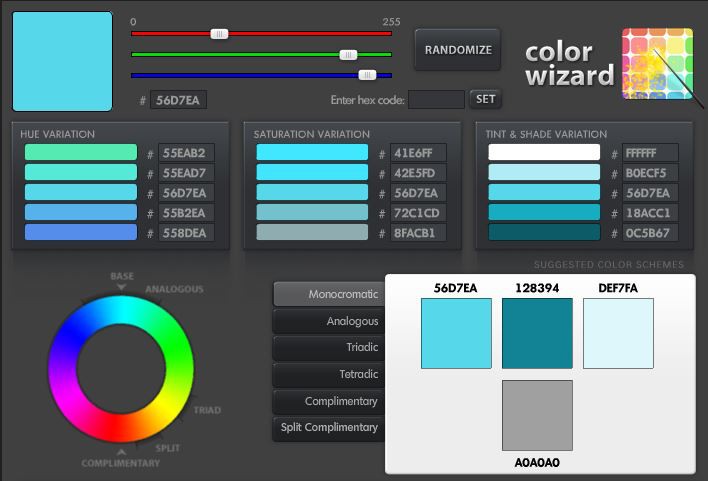Pick the hue variation swatch 55EAB2

[81, 152]
